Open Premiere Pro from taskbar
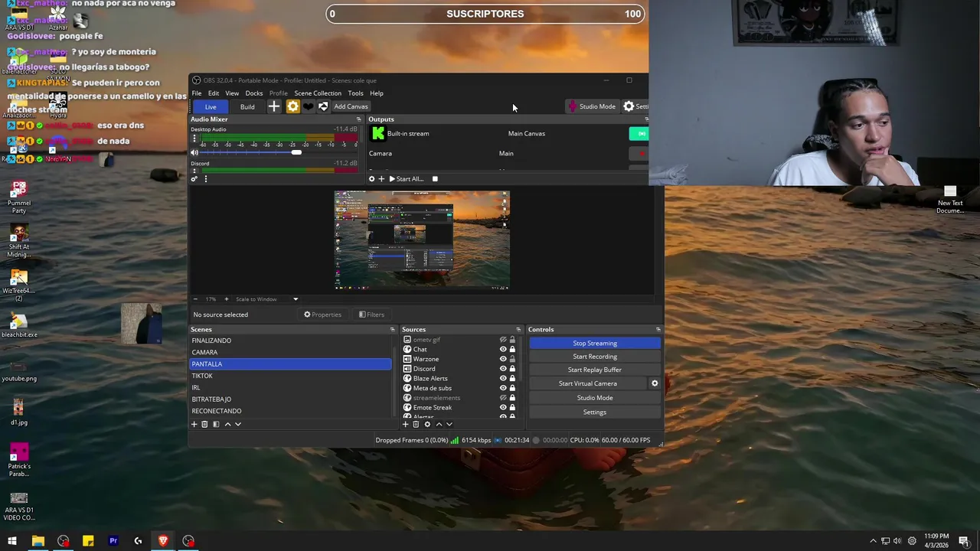 click(113, 541)
